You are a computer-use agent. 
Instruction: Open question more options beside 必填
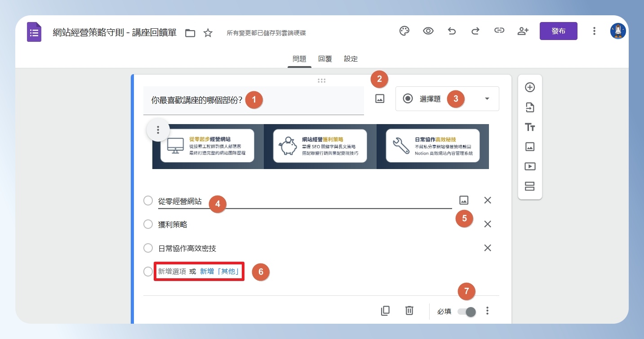click(488, 311)
